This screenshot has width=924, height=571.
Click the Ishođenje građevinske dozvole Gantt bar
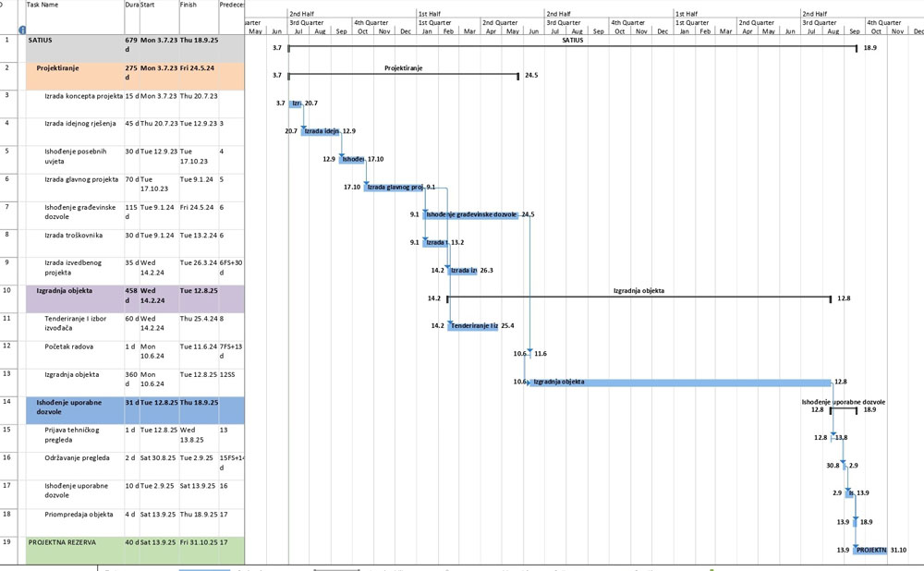tap(471, 214)
